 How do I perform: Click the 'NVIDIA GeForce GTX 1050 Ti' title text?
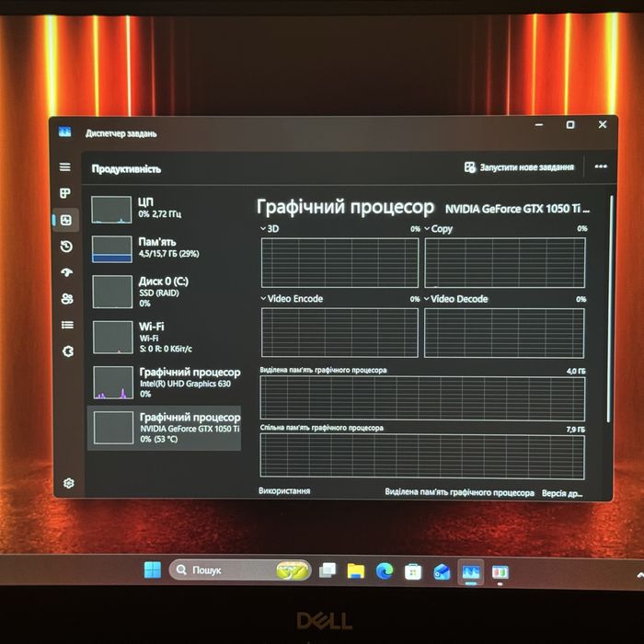click(x=517, y=209)
